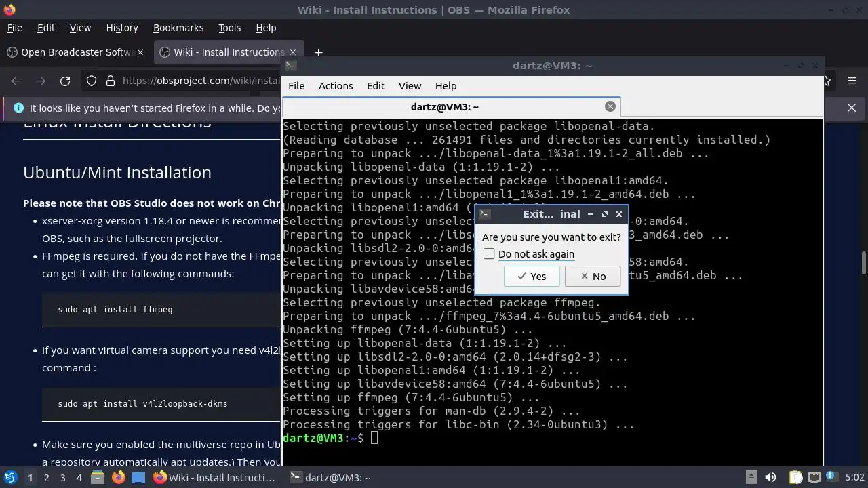Click the removable media tray icon

point(751,478)
